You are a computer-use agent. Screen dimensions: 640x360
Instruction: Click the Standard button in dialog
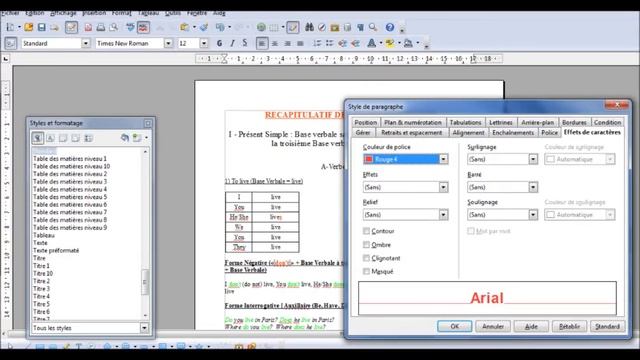[x=607, y=327]
